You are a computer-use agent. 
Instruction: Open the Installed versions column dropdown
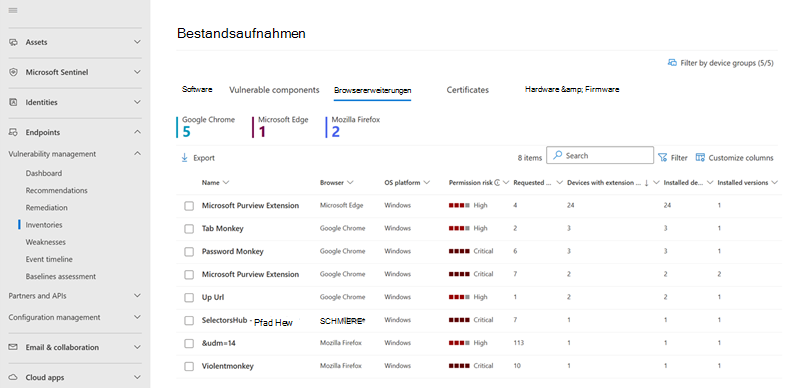(774, 183)
